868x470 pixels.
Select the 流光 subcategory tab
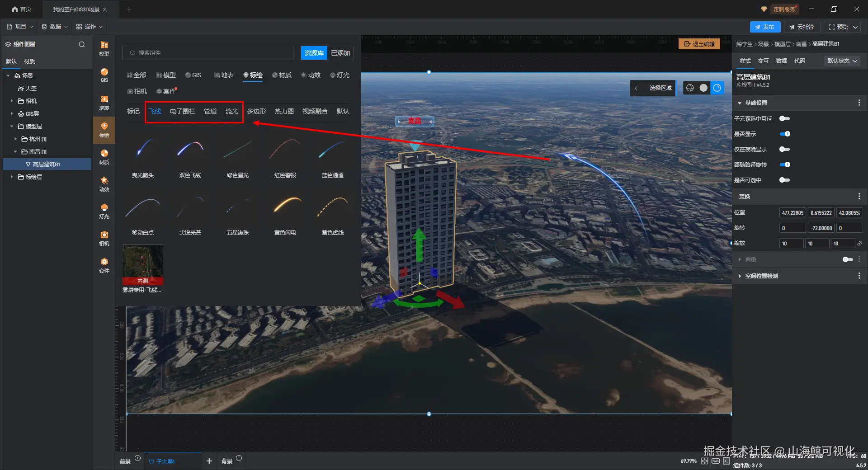[x=232, y=111]
